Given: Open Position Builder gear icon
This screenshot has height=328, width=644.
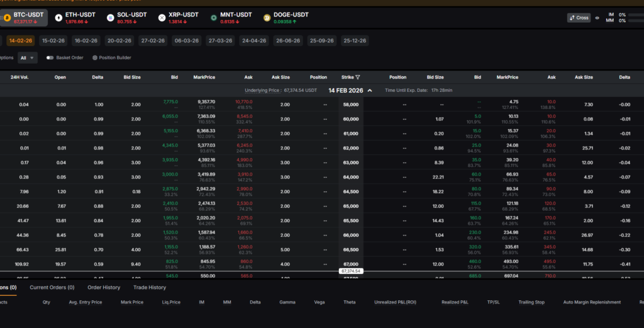Looking at the screenshot, I should pos(95,57).
